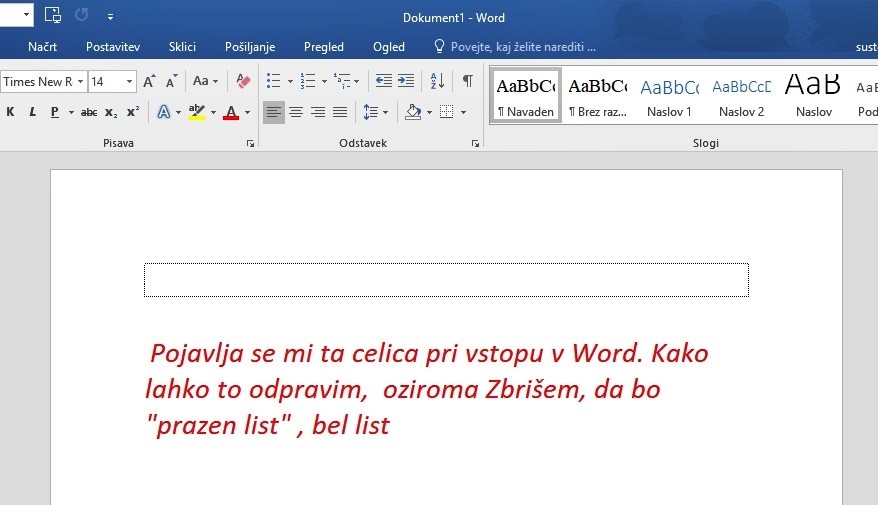
Task: Center align the paragraph
Action: click(x=296, y=112)
